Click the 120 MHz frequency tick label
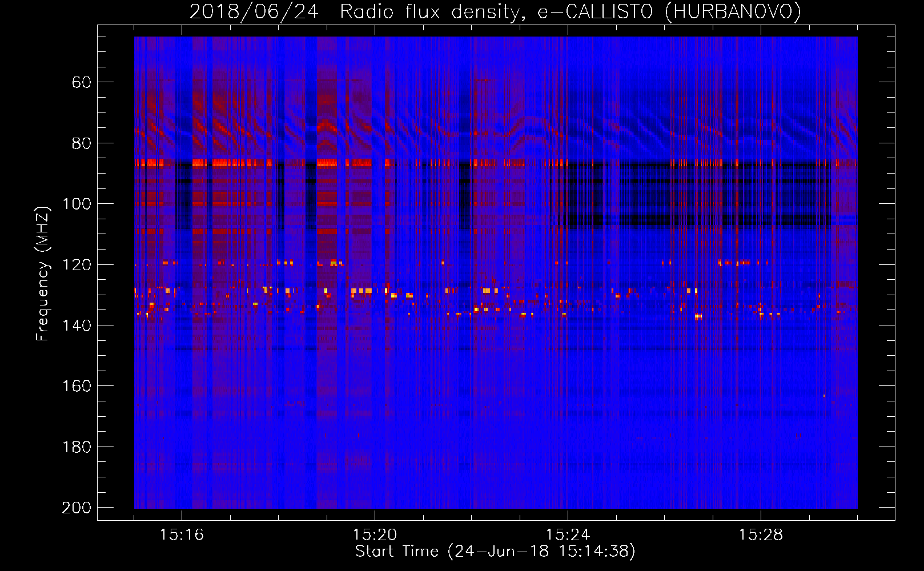This screenshot has height=571, width=924. [x=77, y=265]
